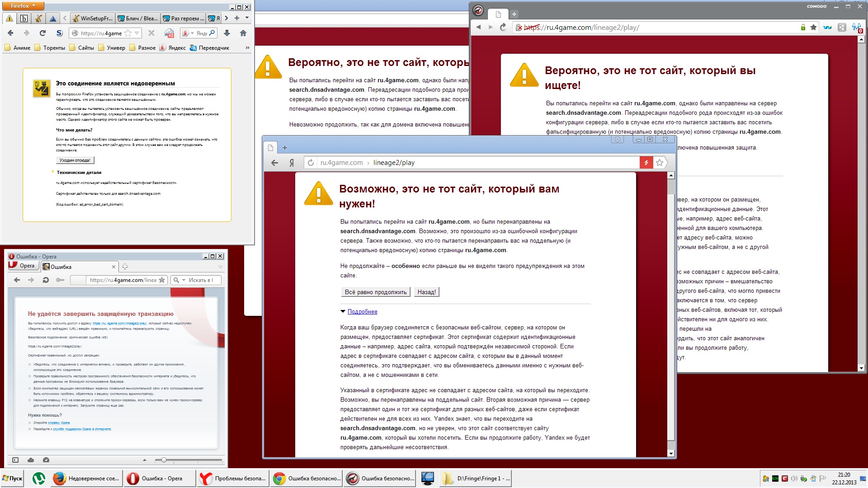Switch to 'WinSetupFr...' Firefox tab
The height and width of the screenshot is (488, 868).
pyautogui.click(x=93, y=18)
